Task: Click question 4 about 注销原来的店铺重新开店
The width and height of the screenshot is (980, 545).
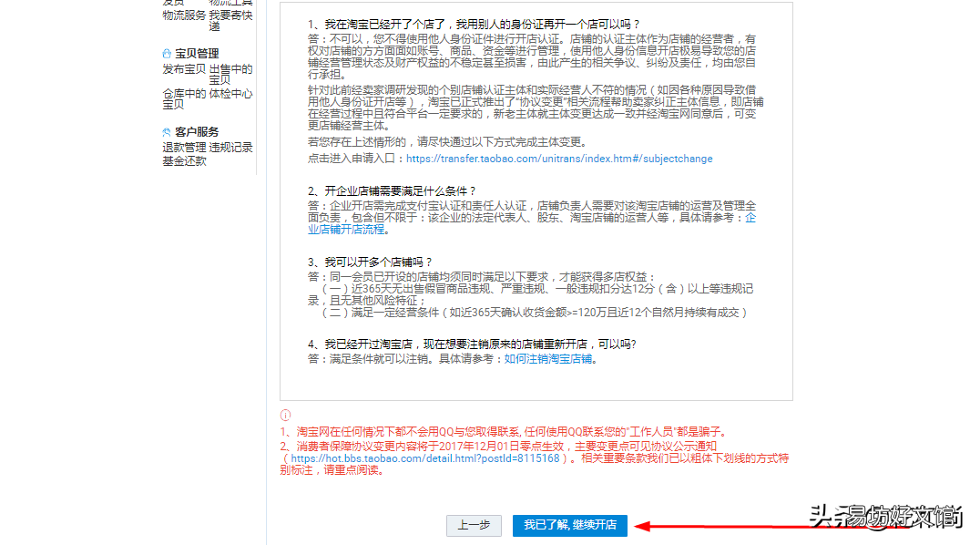Action: click(x=471, y=344)
